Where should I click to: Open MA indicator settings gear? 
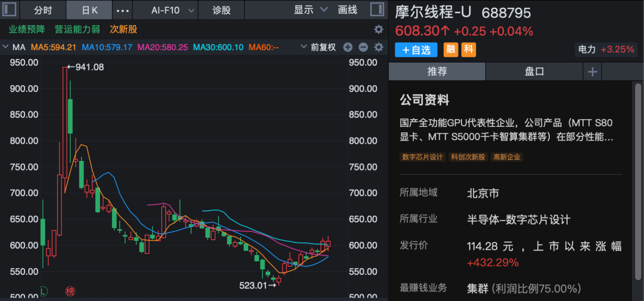(378, 47)
